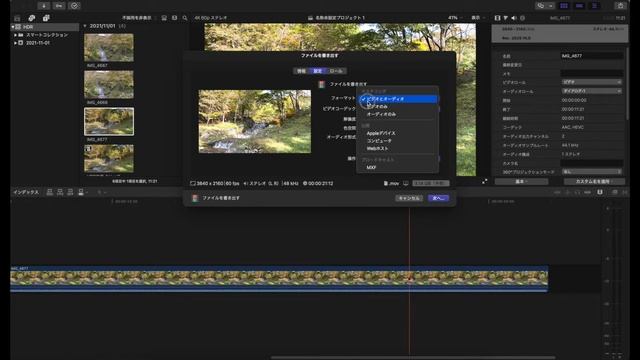
Task: Click the share export icon at top right
Action: tap(620, 6)
